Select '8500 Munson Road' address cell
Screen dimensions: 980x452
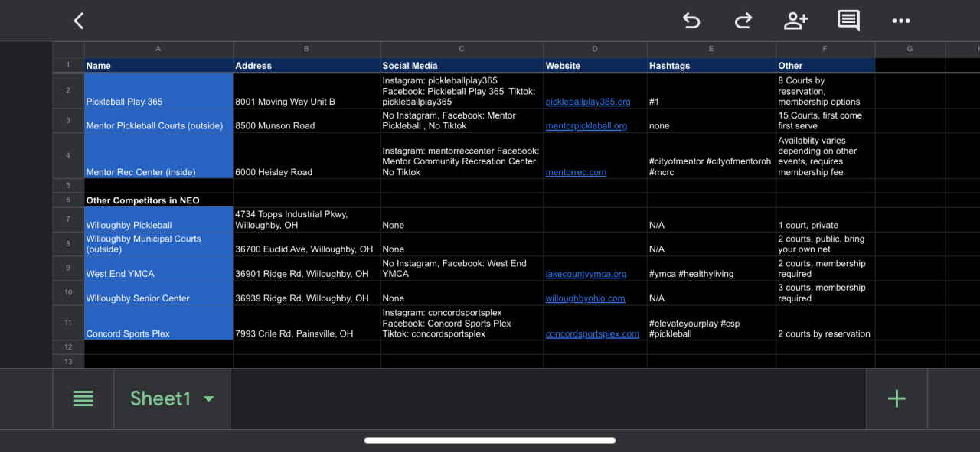pos(307,121)
